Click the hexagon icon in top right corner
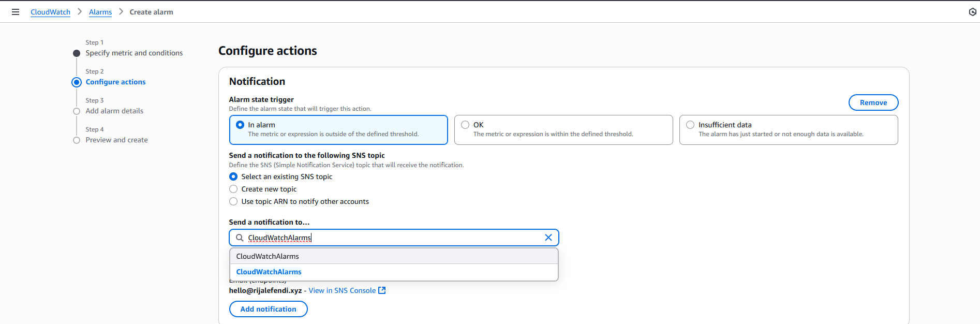 [972, 12]
